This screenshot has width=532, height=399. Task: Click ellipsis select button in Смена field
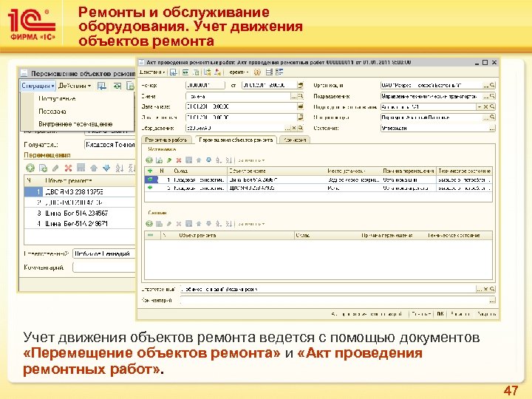(x=294, y=96)
